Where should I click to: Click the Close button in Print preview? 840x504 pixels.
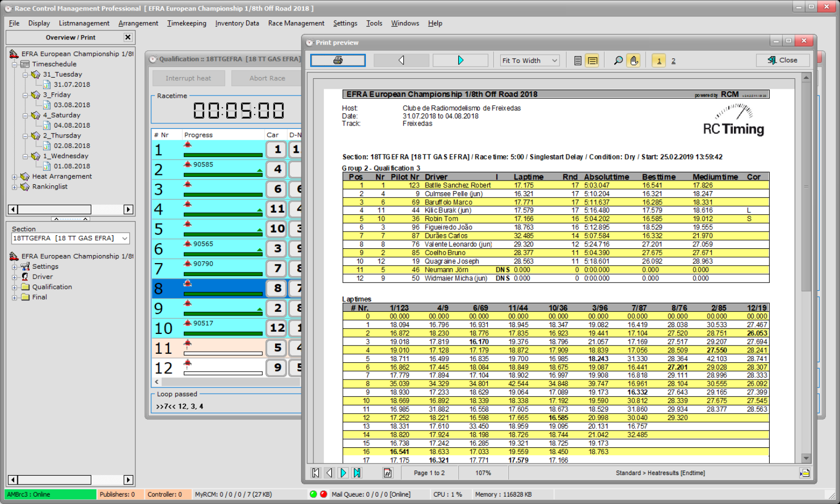pos(783,60)
